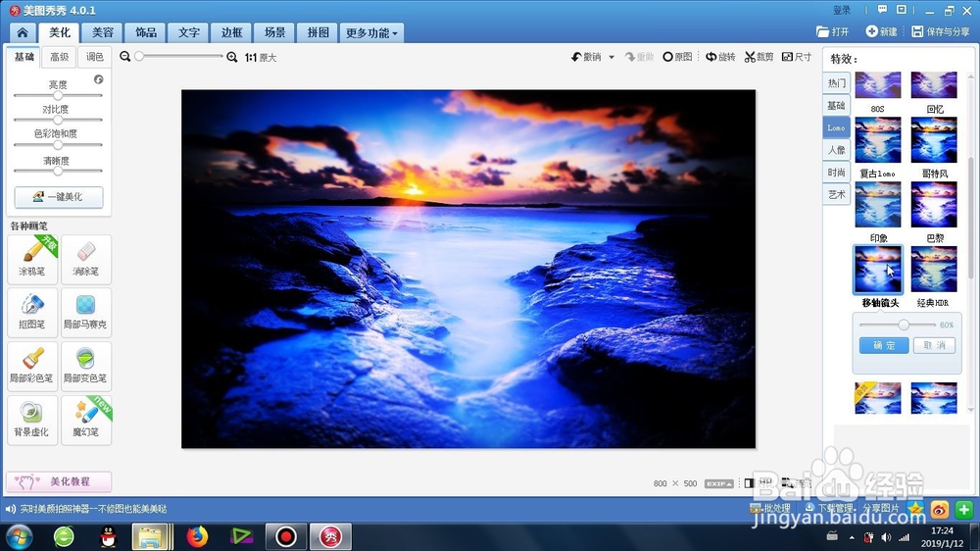Switch to the 场景 tab
This screenshot has height=551, width=980.
[x=274, y=32]
